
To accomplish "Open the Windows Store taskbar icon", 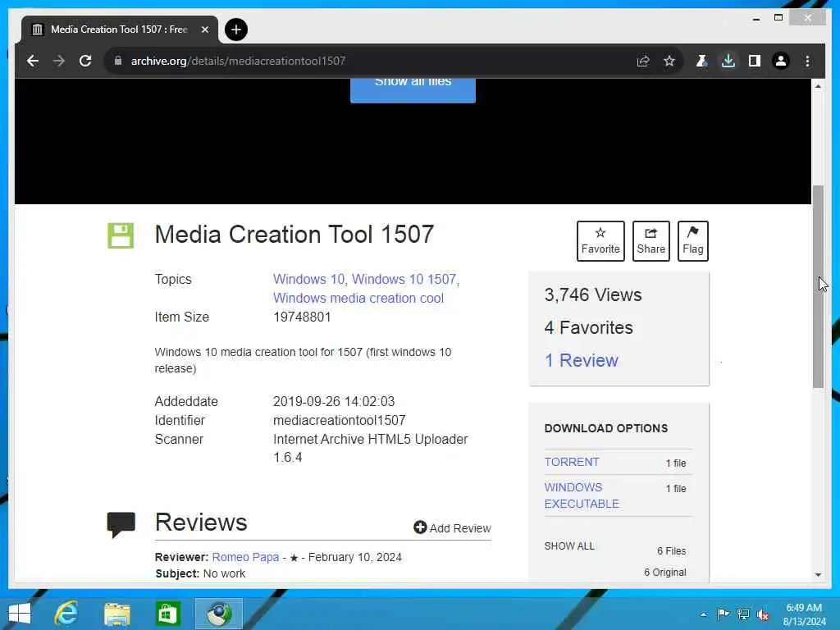I will coord(167,614).
